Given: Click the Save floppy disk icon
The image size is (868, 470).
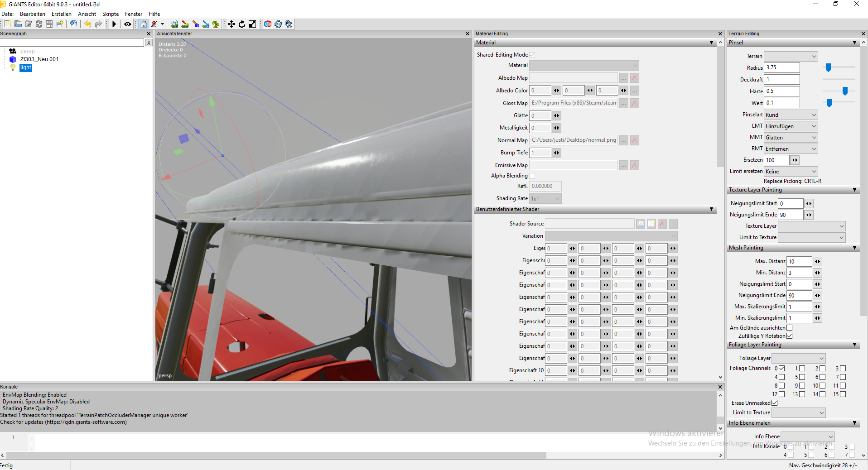Looking at the screenshot, I should (49, 24).
